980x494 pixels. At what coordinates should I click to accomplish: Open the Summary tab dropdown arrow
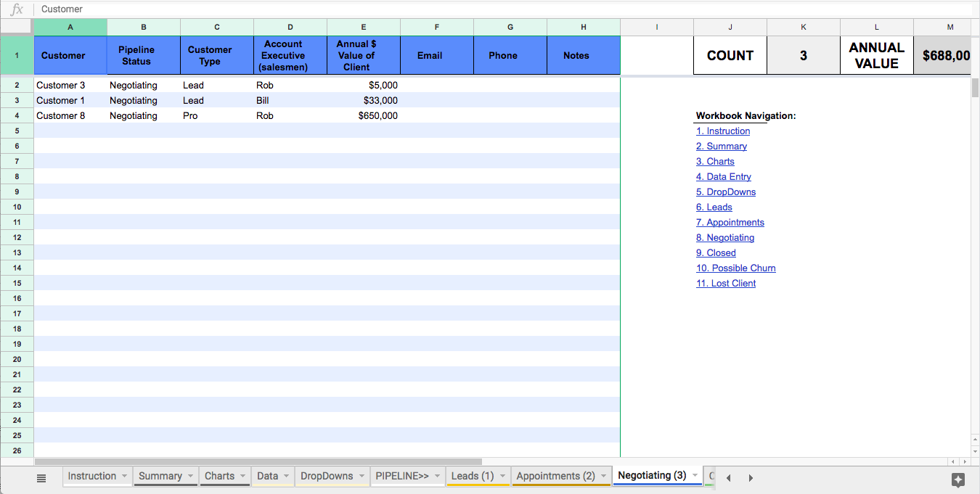pos(190,477)
